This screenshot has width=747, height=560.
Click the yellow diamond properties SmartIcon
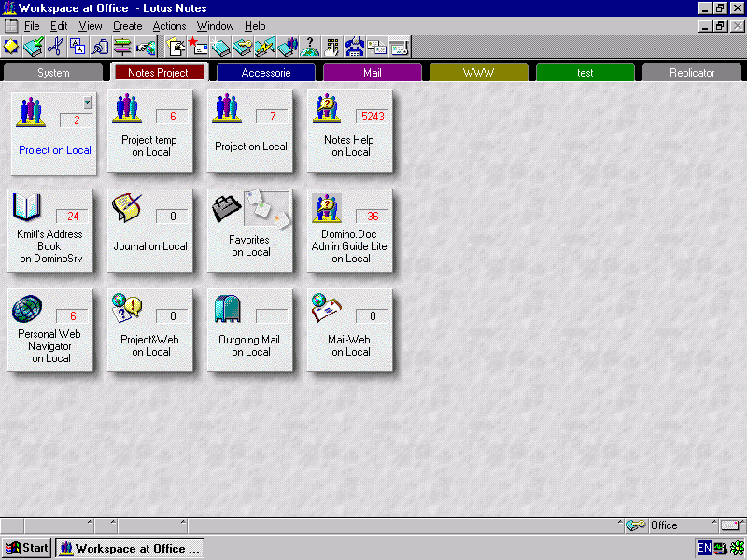(x=11, y=47)
